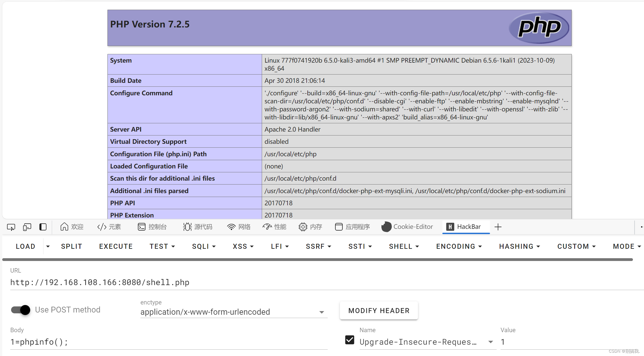The width and height of the screenshot is (644, 356).
Task: Open the Performance (性能) tab
Action: [274, 227]
